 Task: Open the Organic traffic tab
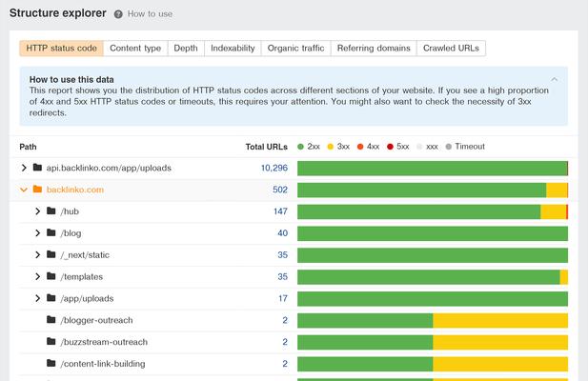click(x=295, y=49)
